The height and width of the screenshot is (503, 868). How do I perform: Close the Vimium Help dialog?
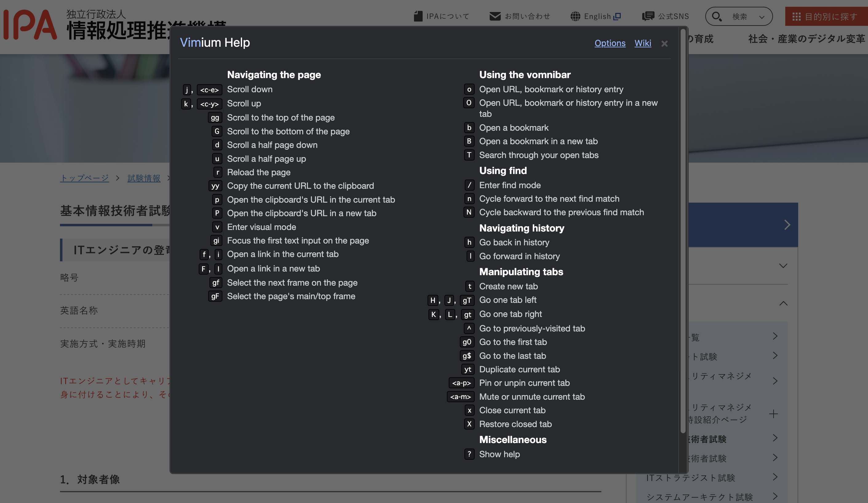pos(664,44)
